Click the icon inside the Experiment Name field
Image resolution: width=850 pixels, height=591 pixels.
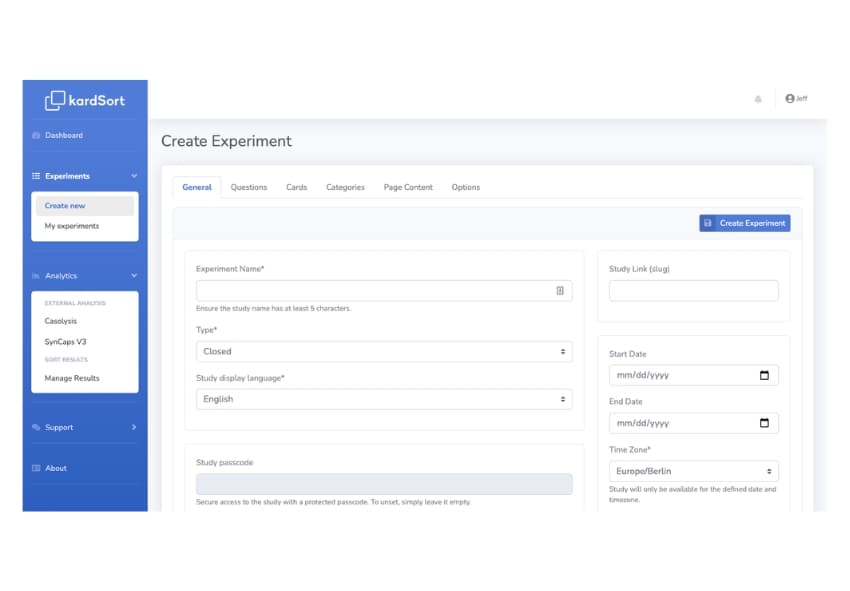tap(561, 290)
